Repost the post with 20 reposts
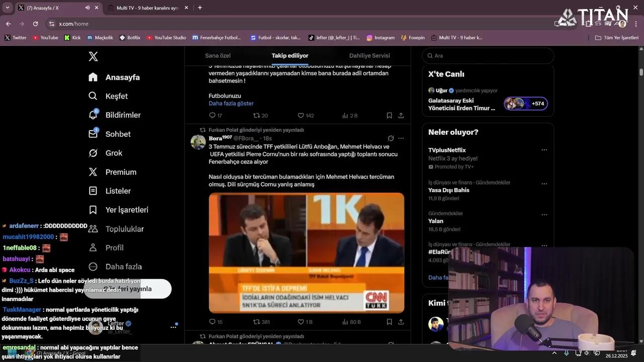Screen dimensions: 644x362 [x=260, y=116]
